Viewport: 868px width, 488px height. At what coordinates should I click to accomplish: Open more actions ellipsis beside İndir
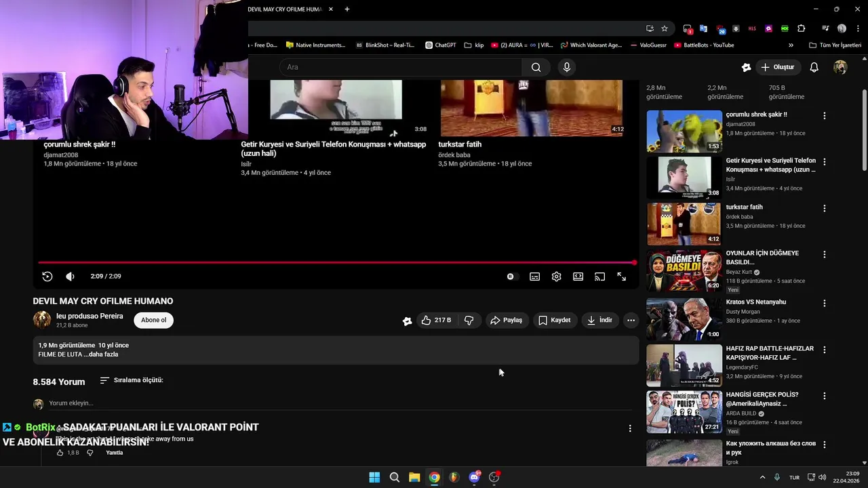[x=631, y=320]
